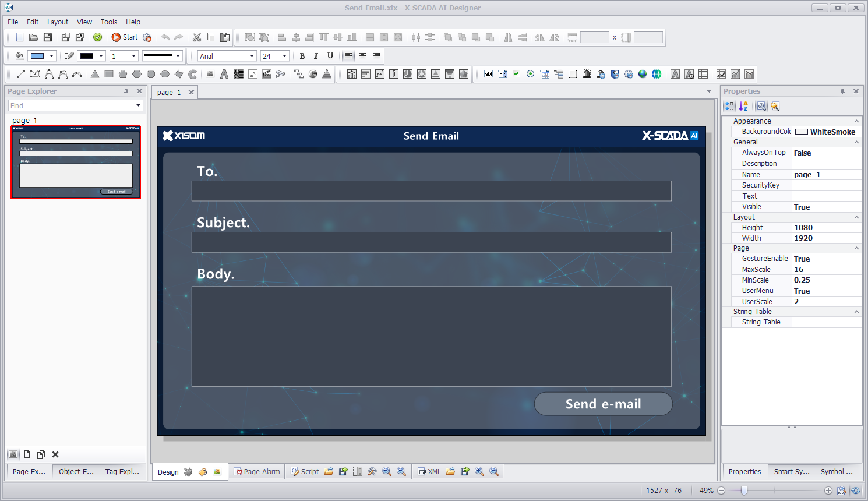Switch to the Page Alarm tab
Viewport: 868px width, 501px height.
pos(257,472)
